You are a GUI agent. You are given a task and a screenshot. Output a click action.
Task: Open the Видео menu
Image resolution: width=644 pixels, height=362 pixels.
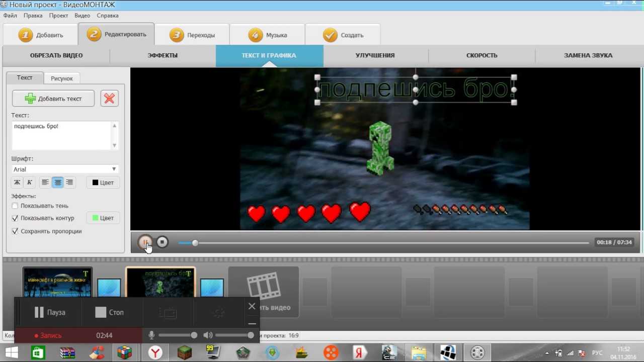(82, 16)
